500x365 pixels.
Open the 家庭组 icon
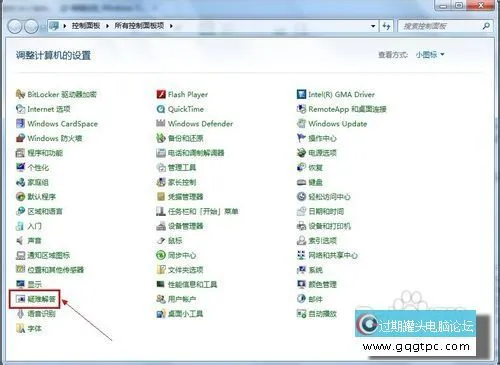(x=20, y=182)
